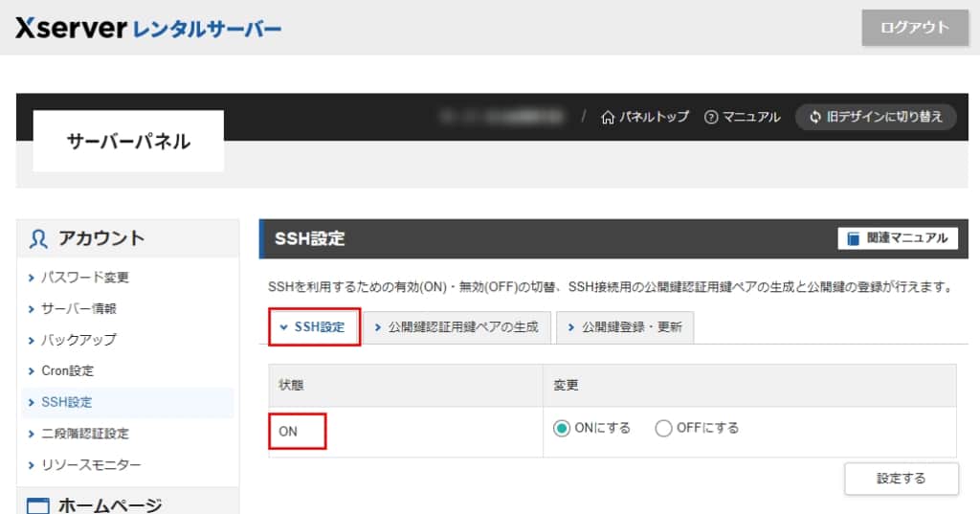The image size is (980, 514).
Task: Click book icon in 関連マニュアル
Action: [x=853, y=238]
